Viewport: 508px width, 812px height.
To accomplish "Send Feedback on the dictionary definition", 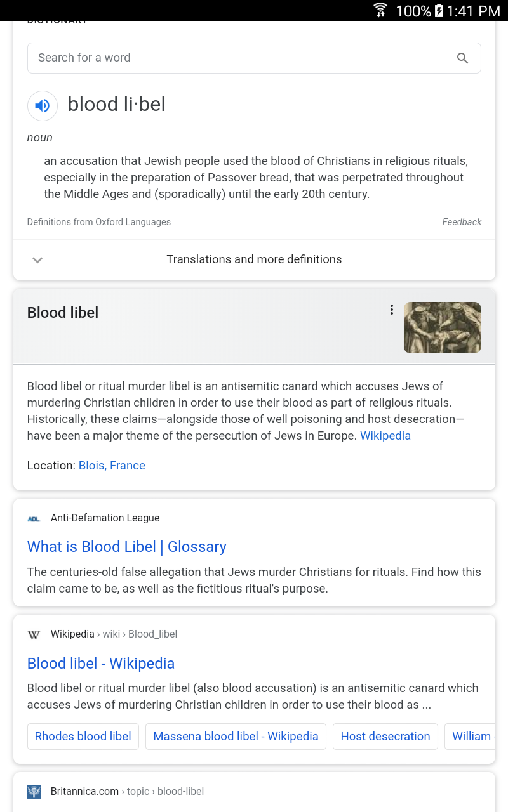I will coord(462,222).
